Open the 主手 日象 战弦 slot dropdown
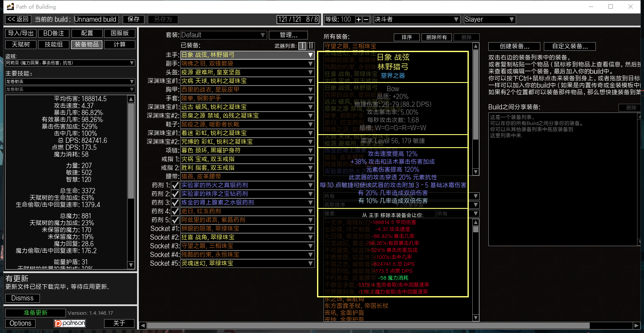This screenshot has width=644, height=333. 247,55
